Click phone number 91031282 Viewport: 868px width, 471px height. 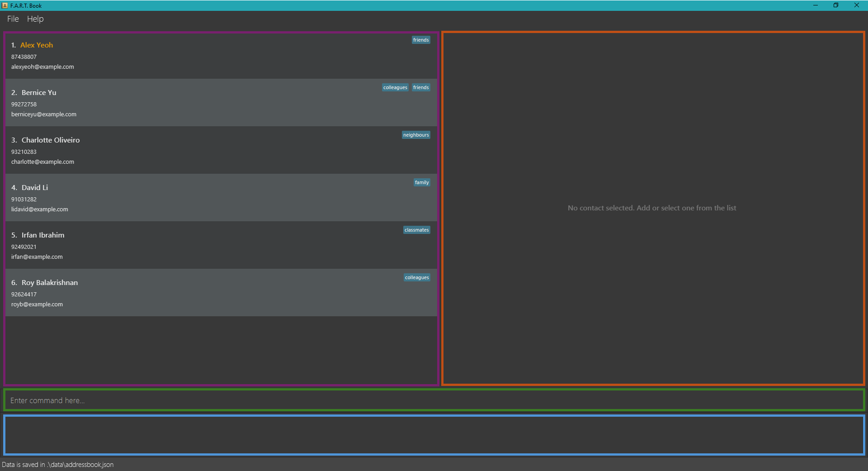coord(24,200)
